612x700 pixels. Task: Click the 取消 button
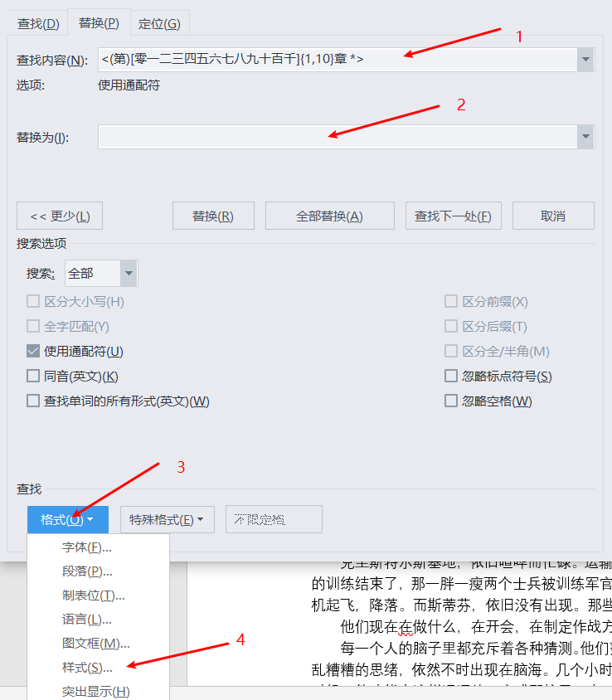[553, 216]
